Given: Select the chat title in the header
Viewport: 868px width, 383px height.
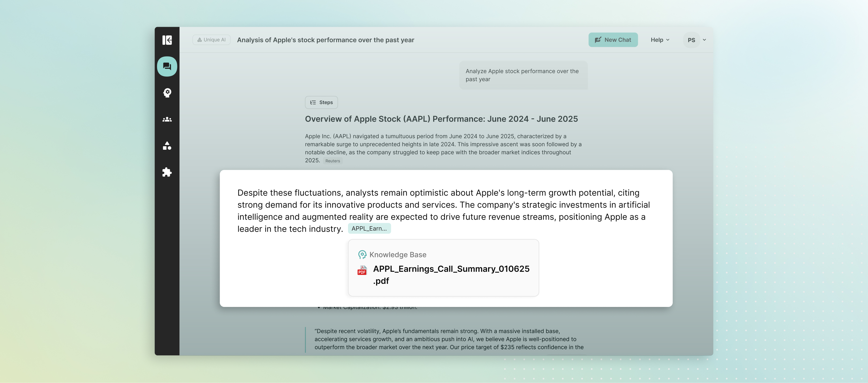Looking at the screenshot, I should [x=325, y=39].
